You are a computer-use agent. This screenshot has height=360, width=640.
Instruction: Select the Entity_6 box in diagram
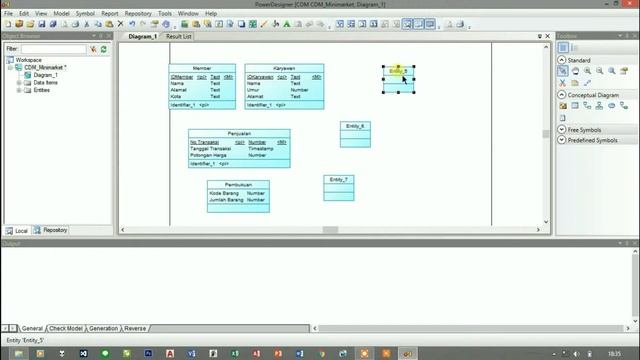[x=356, y=134]
